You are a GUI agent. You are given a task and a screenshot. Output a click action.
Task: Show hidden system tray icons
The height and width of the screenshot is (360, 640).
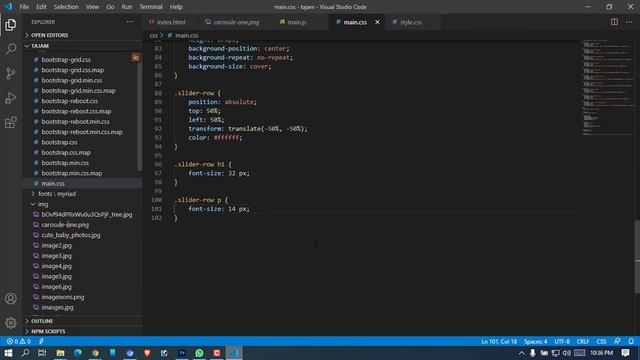point(522,353)
